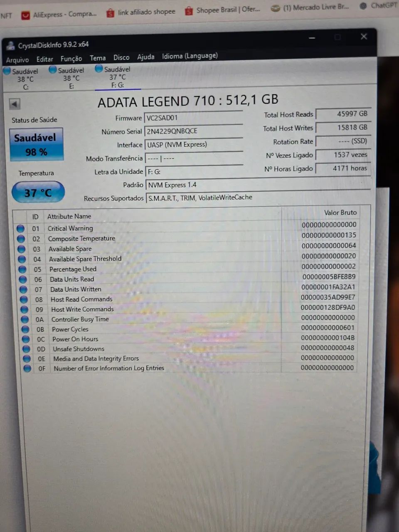Click the Unsafe Shutdowns raw value 00000000000048
Screen dimensions: 399x532
coord(328,347)
